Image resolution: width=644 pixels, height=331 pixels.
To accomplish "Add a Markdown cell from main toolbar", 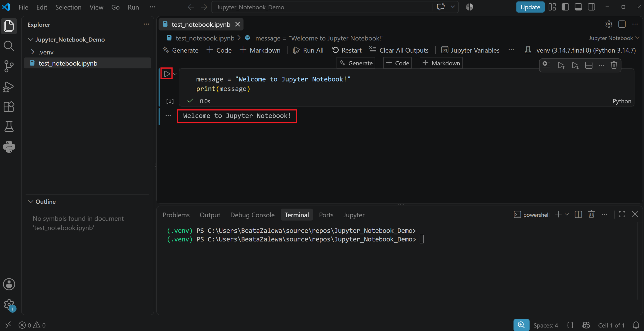I will pos(260,50).
